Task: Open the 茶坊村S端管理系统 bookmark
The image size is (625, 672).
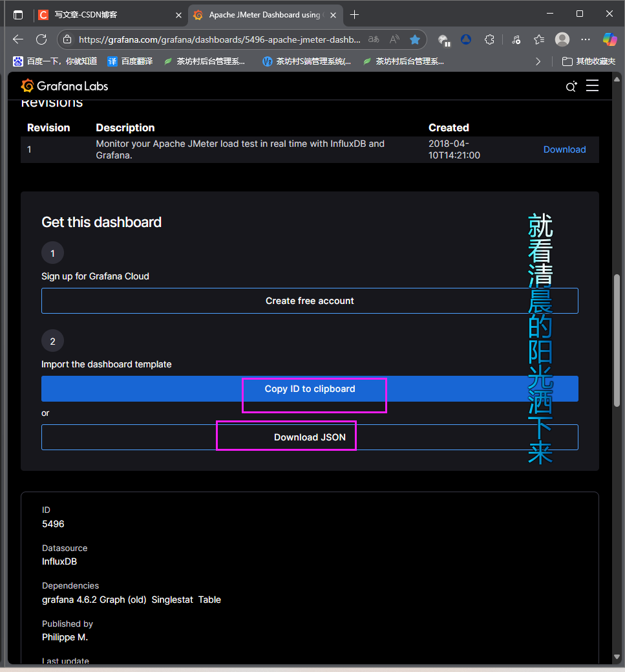Action: [x=307, y=61]
